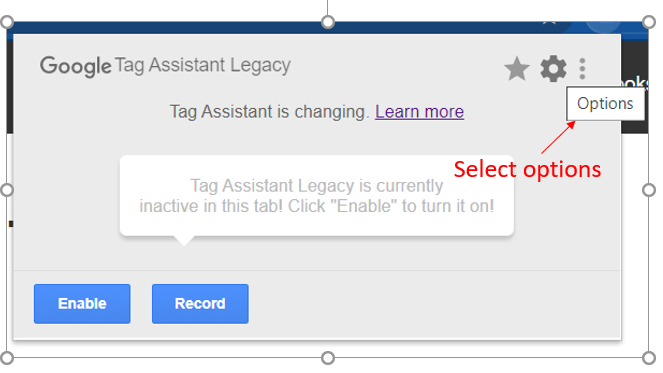Click the top-right corner selection handle
This screenshot has width=663, height=373.
click(649, 22)
